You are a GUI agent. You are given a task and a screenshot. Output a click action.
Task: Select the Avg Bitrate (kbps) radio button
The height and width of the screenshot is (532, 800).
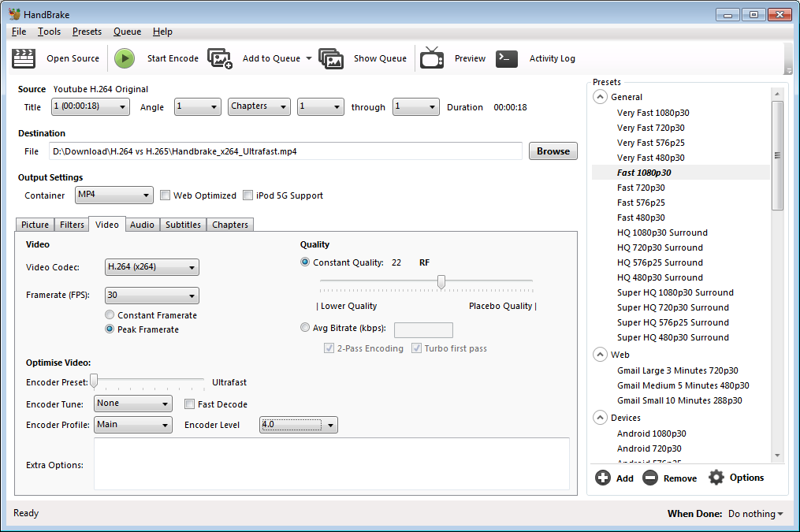pos(304,327)
